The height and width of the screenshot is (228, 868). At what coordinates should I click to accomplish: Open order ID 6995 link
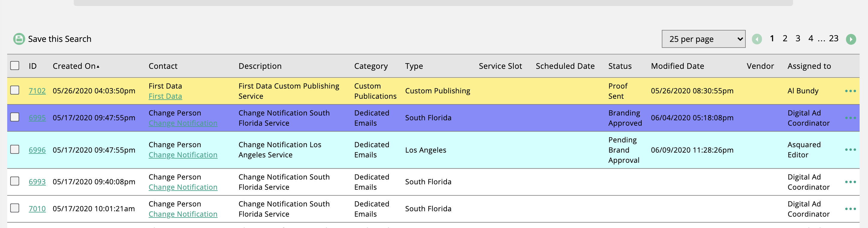[x=37, y=118]
